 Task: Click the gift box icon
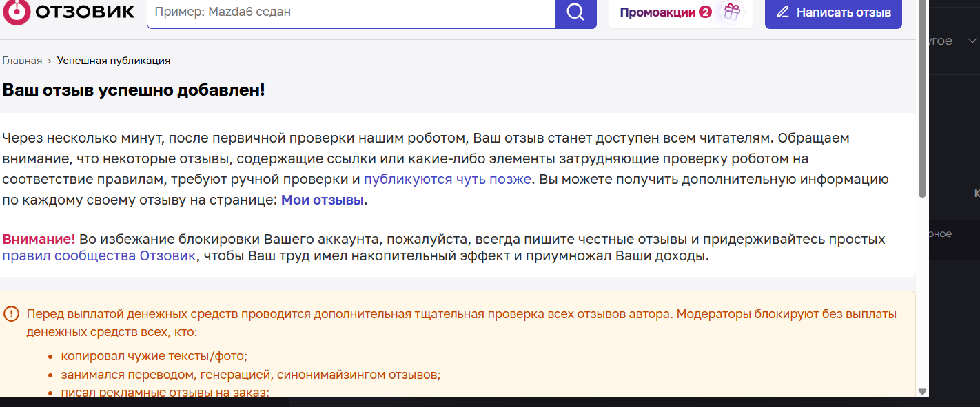pyautogui.click(x=731, y=12)
